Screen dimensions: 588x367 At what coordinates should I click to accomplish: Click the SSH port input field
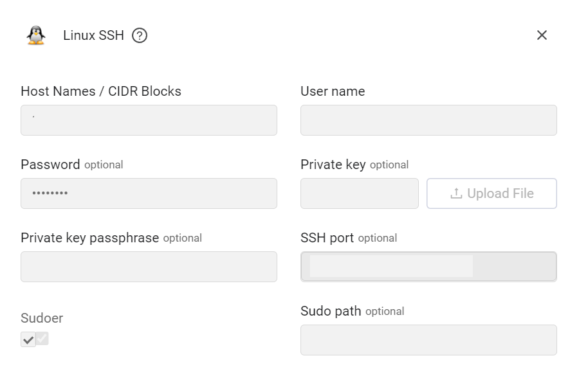click(x=428, y=267)
